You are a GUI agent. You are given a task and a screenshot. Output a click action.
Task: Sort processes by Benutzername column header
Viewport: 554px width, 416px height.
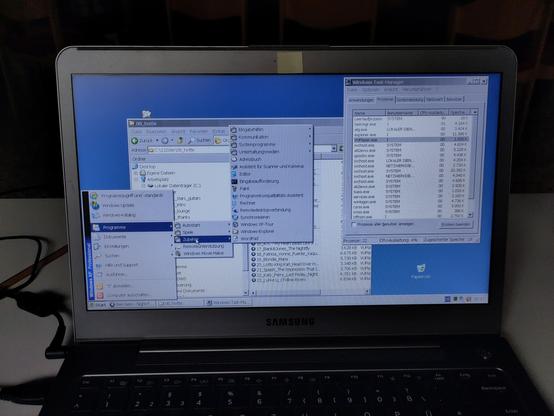pyautogui.click(x=402, y=113)
